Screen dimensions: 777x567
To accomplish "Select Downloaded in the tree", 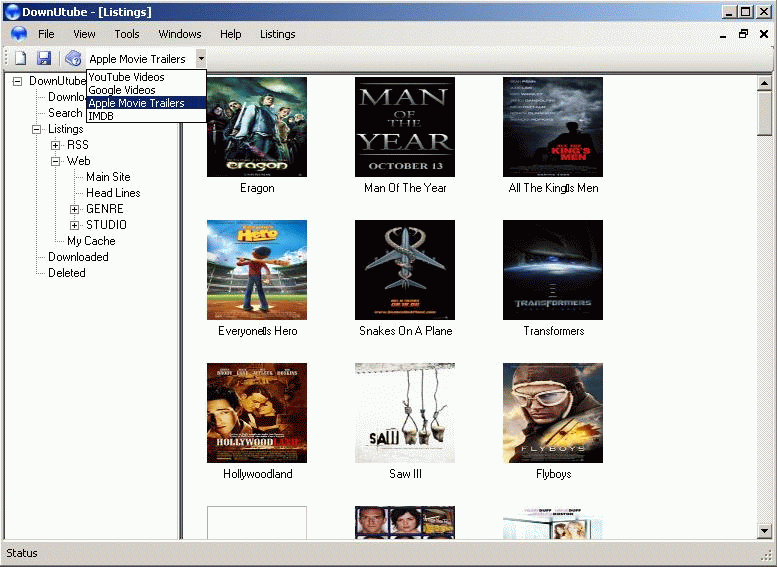I will click(x=78, y=257).
